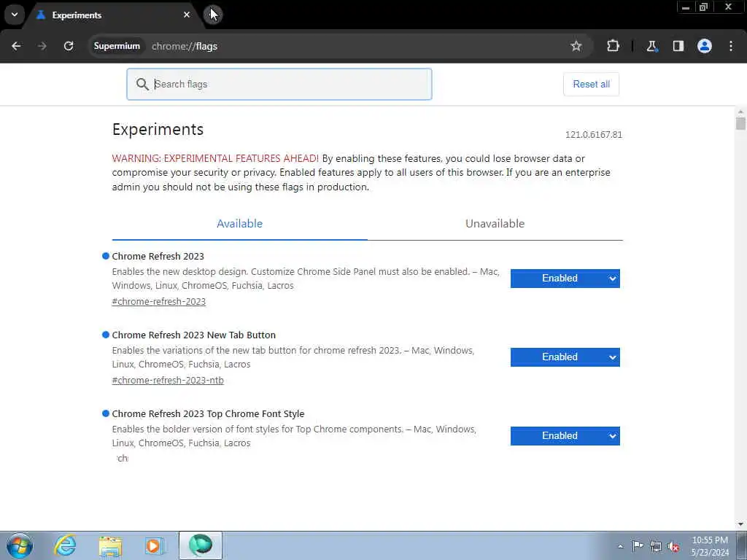
Task: Go back with the back arrow
Action: pyautogui.click(x=16, y=46)
